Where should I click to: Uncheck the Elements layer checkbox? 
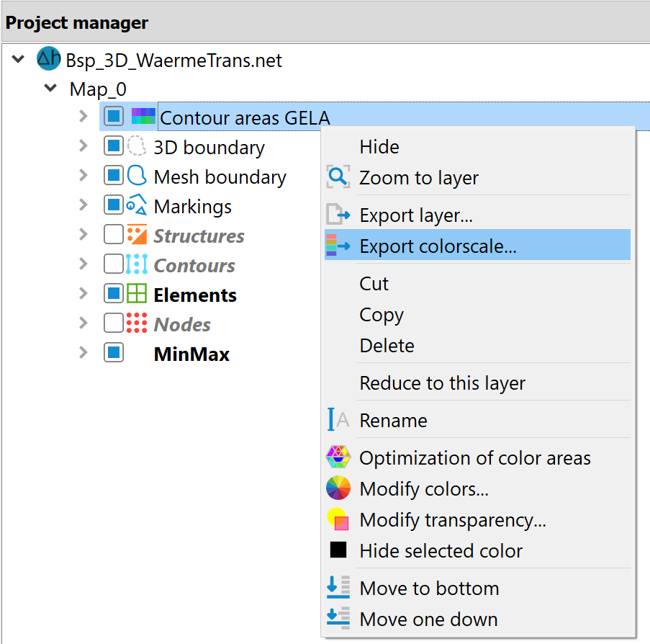114,293
